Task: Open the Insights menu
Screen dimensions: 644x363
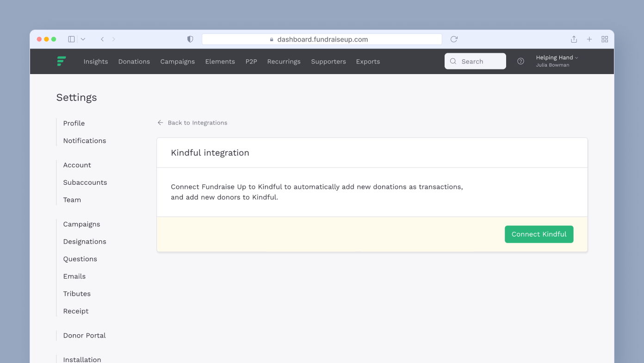Action: [96, 62]
